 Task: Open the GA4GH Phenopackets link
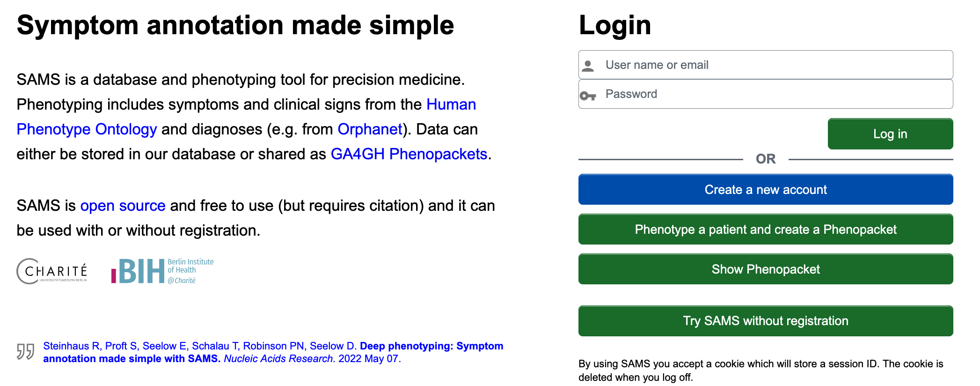[409, 154]
